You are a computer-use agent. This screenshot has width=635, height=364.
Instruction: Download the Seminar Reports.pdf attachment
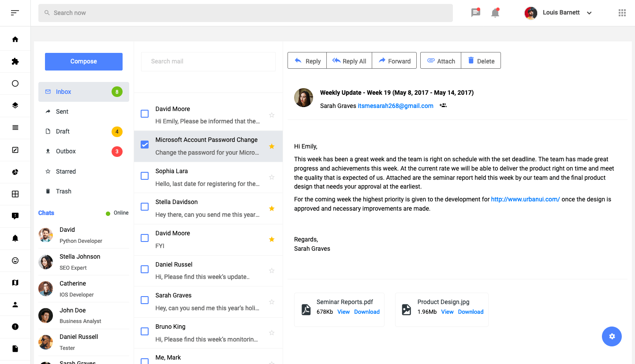pos(367,312)
